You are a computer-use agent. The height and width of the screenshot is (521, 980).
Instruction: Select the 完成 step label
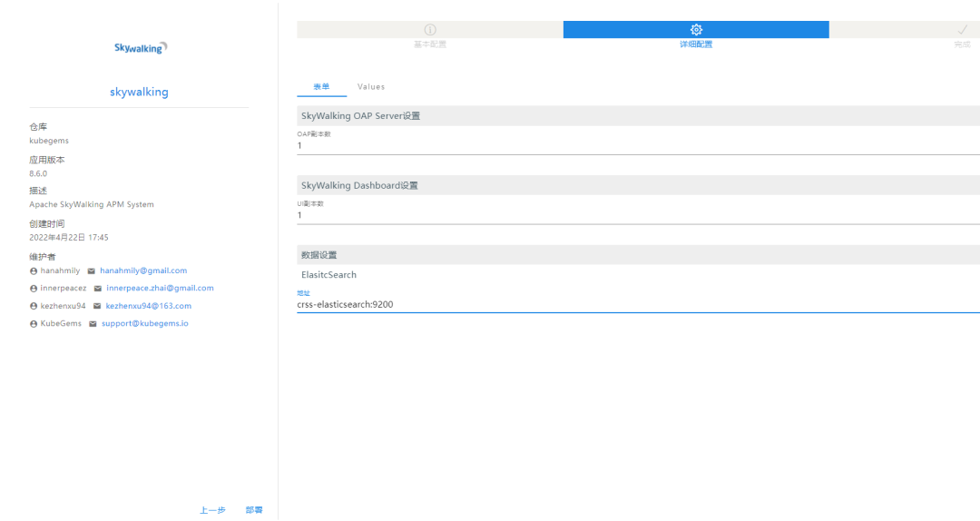coord(963,44)
